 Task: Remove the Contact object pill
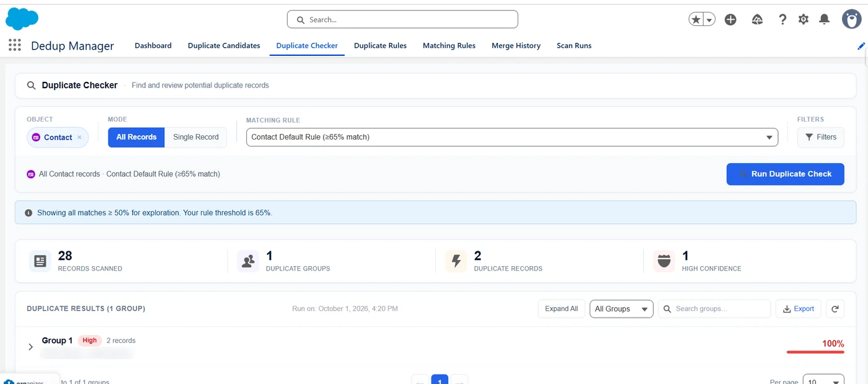(x=79, y=138)
